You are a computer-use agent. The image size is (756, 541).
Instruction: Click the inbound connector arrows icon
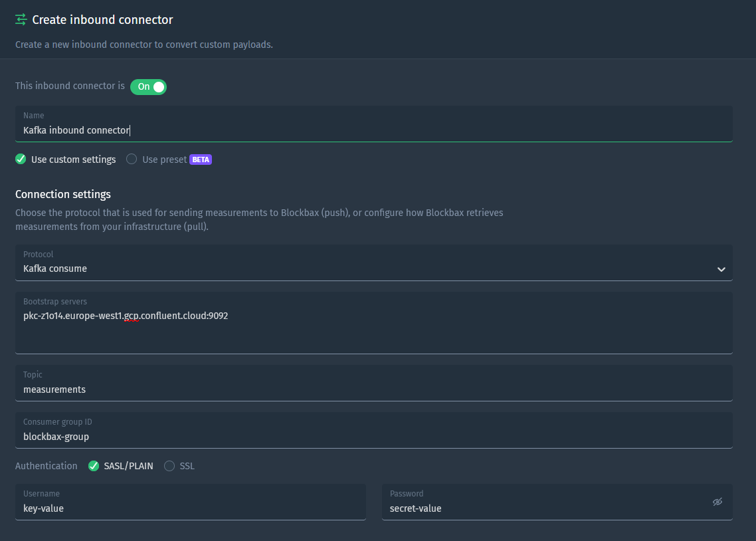tap(21, 20)
